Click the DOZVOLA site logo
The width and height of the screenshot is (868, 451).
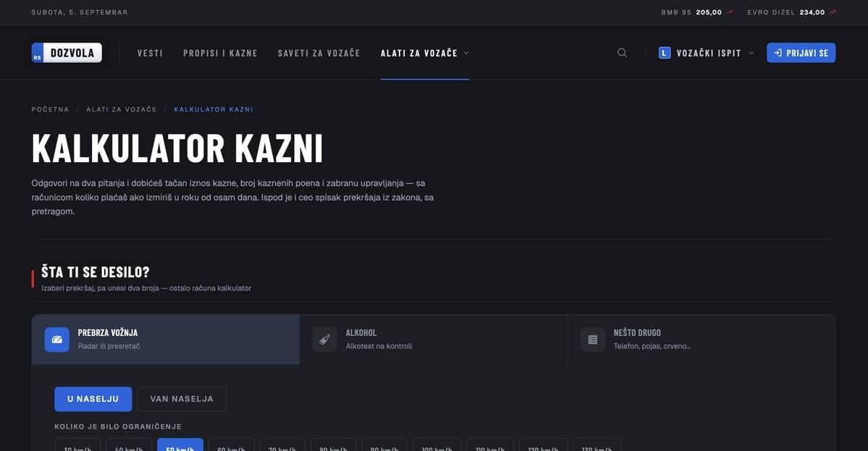tap(67, 53)
